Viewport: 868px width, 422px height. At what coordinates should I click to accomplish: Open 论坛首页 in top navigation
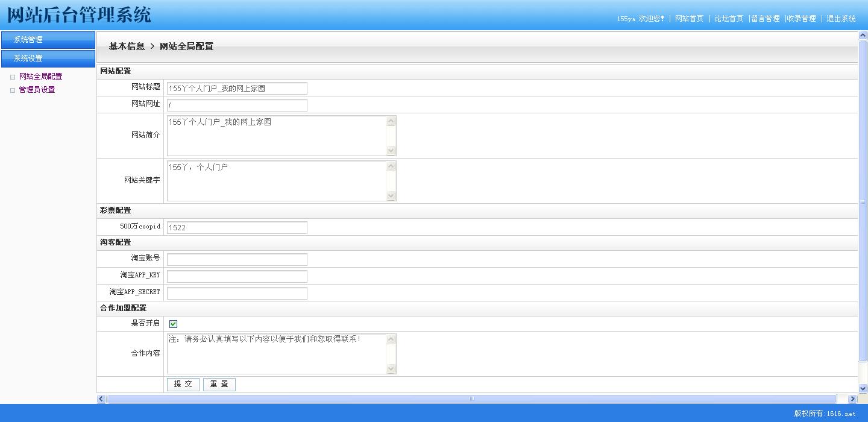729,19
